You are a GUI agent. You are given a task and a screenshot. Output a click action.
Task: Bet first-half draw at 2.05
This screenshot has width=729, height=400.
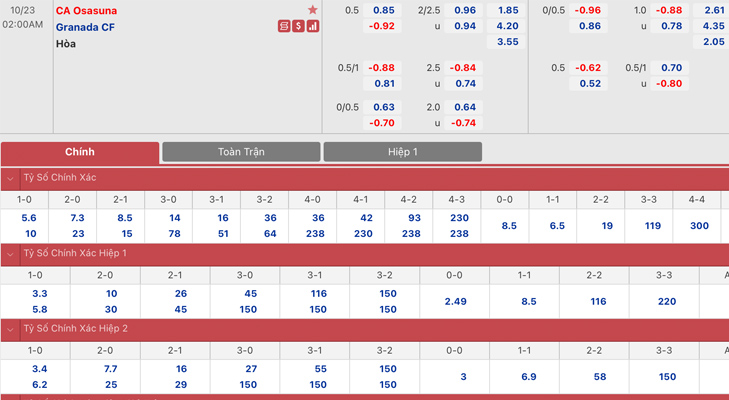712,42
